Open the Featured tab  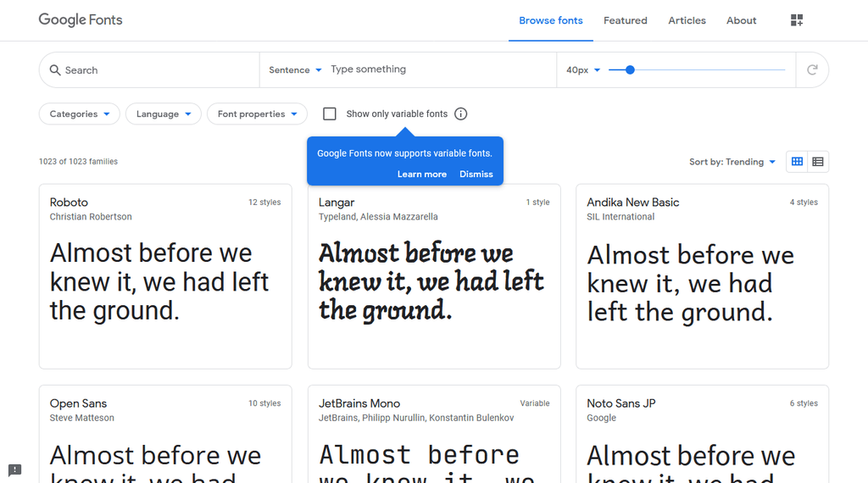[x=625, y=20]
